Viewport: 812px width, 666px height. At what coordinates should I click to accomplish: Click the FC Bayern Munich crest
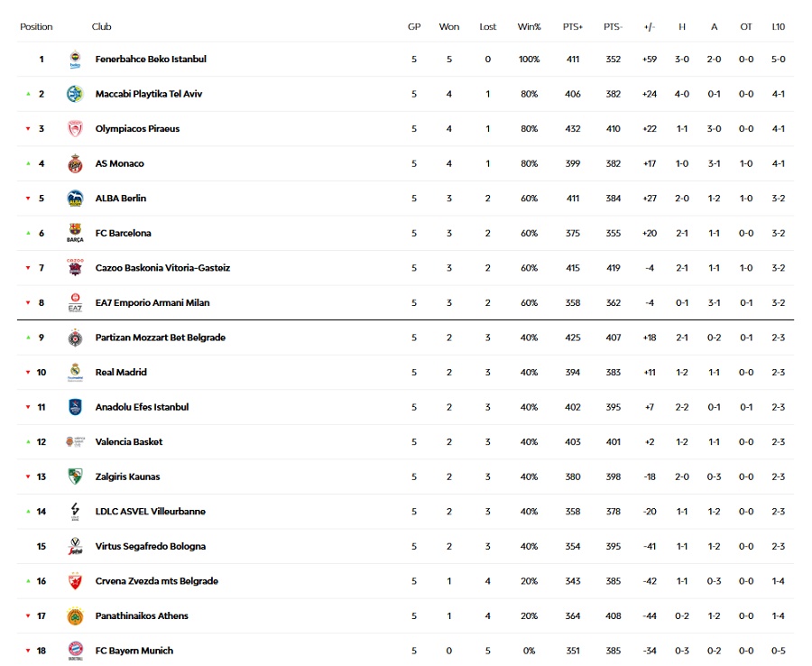click(75, 651)
